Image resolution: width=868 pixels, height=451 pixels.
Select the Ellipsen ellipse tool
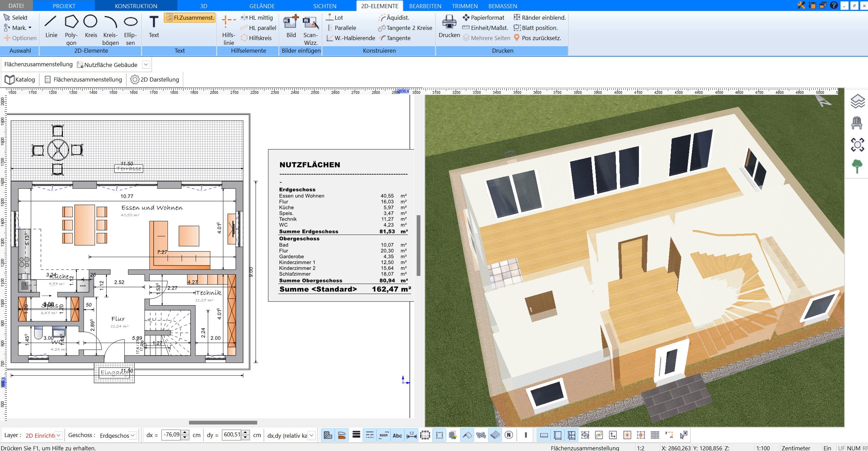point(131,30)
